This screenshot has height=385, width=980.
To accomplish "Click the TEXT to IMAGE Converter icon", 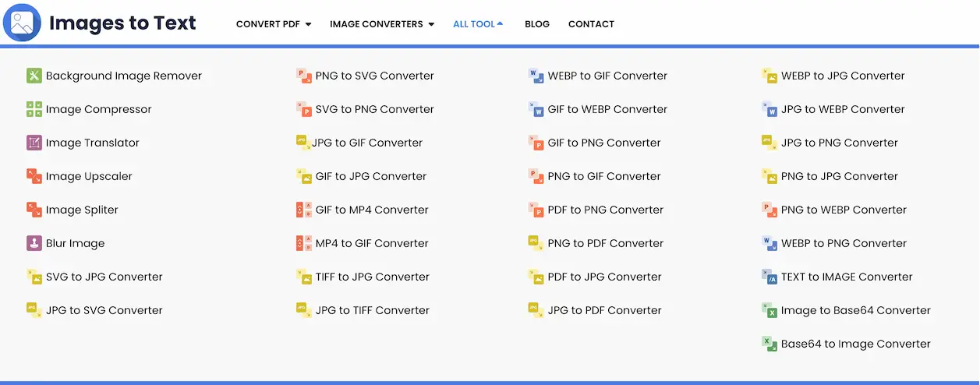I will click(x=769, y=277).
